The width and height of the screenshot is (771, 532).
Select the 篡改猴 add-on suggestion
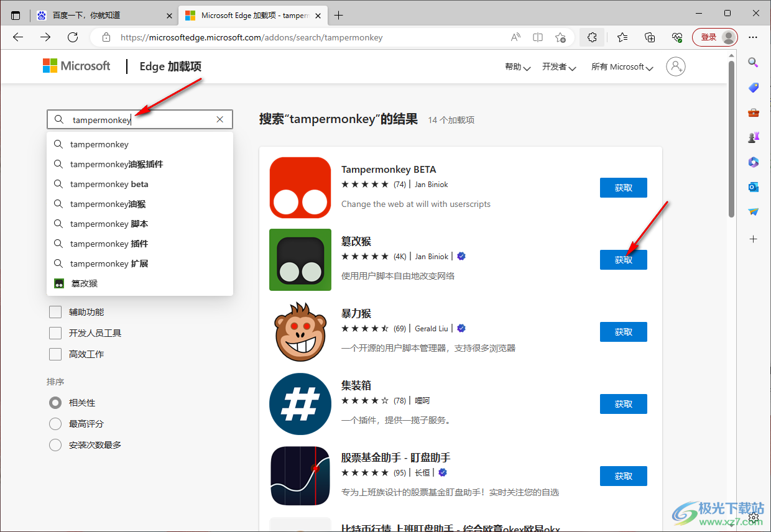(140, 283)
